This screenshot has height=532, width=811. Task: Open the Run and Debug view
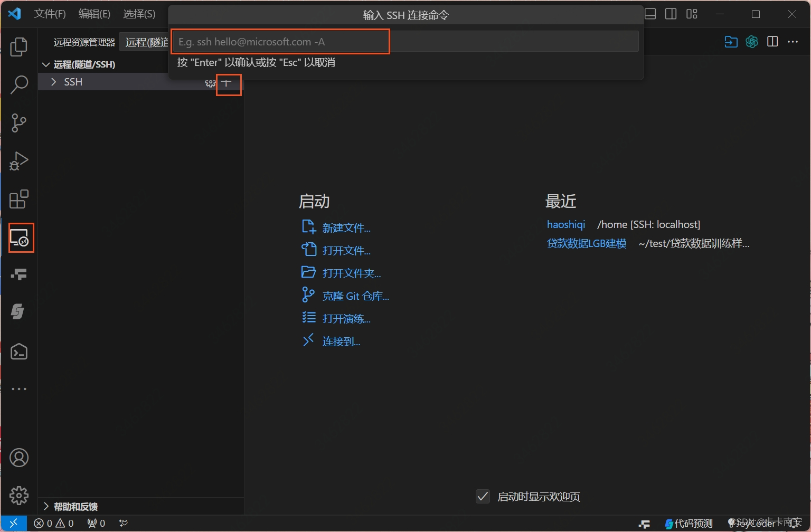tap(19, 161)
